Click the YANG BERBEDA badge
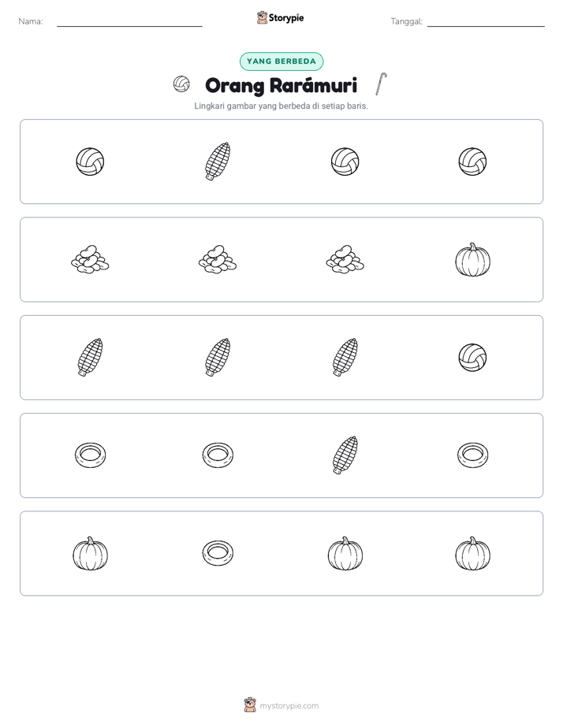Image resolution: width=563 pixels, height=728 pixels. pos(281,61)
